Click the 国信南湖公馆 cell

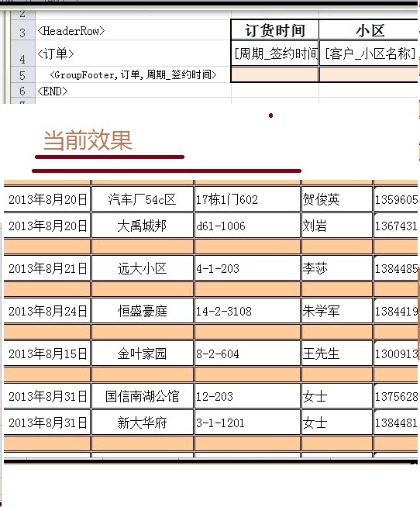pyautogui.click(x=143, y=396)
